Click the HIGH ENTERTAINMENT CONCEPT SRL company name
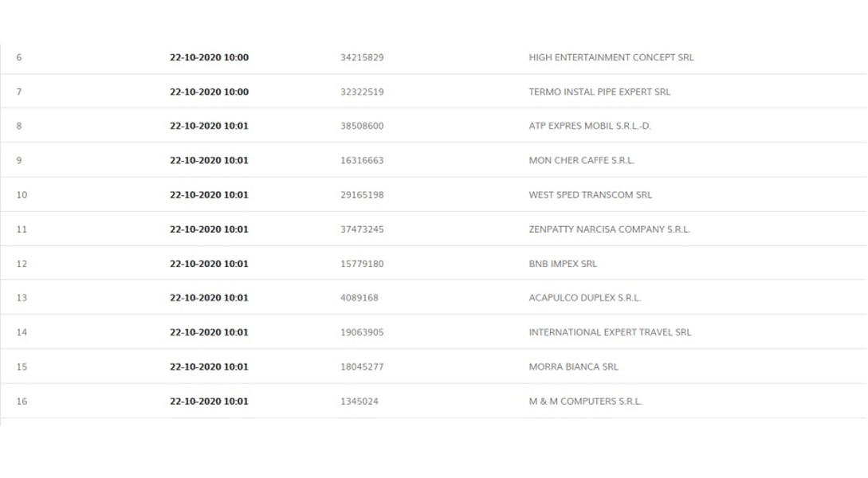This screenshot has height=478, width=868. pos(611,57)
